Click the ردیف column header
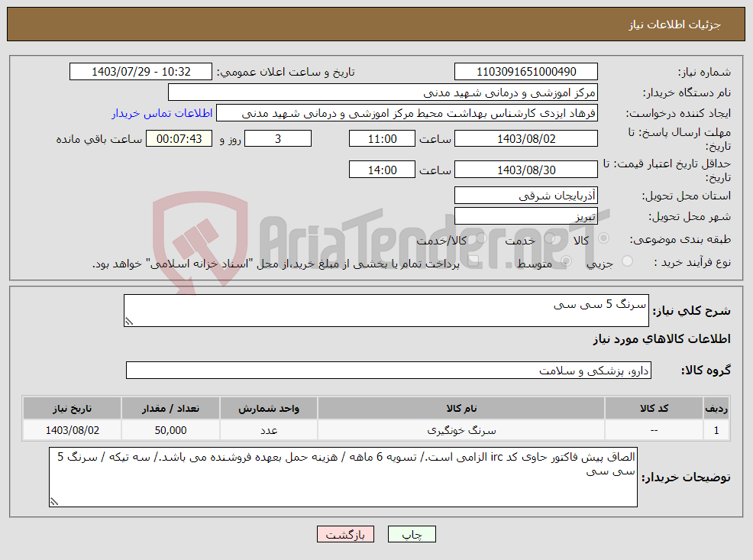The width and height of the screenshot is (753, 560). click(x=716, y=408)
